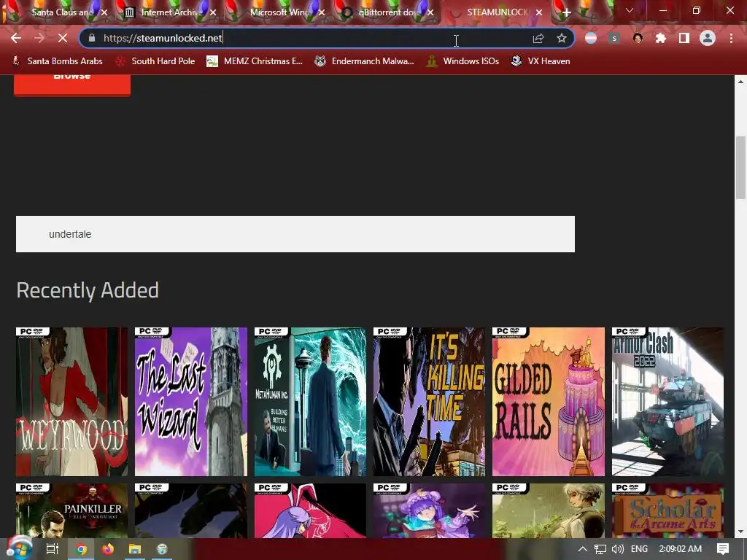Open the Scholar of the Arcane Arts cover
This screenshot has height=560, width=747.
[667, 510]
